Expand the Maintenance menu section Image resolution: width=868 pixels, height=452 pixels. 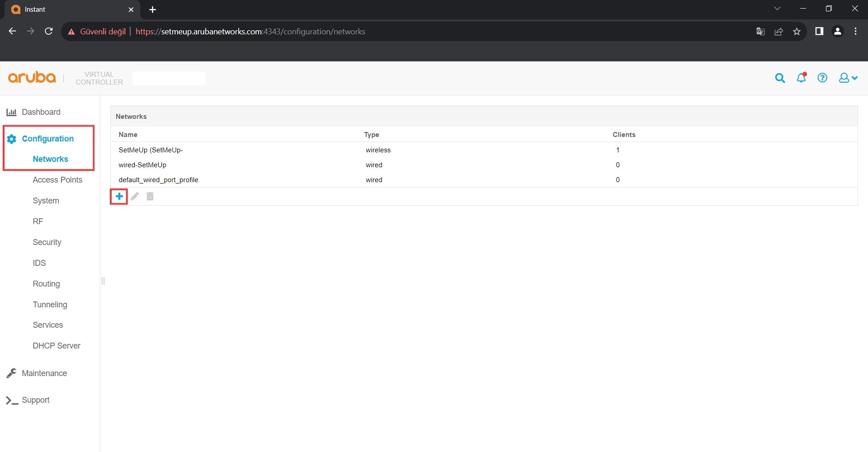[x=44, y=373]
